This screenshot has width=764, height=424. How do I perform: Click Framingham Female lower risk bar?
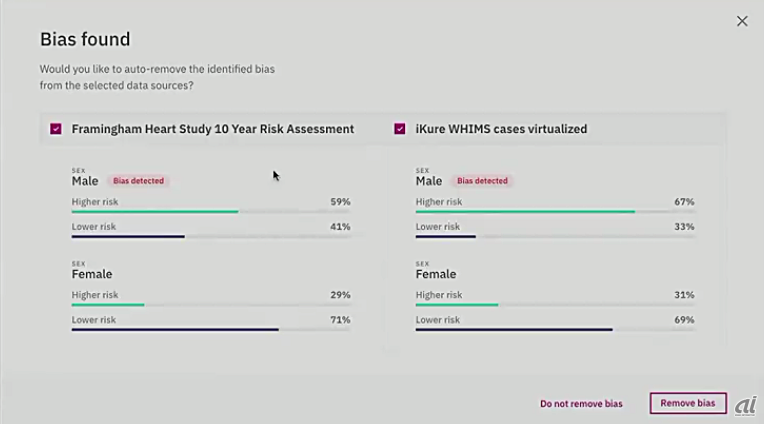[x=175, y=330]
